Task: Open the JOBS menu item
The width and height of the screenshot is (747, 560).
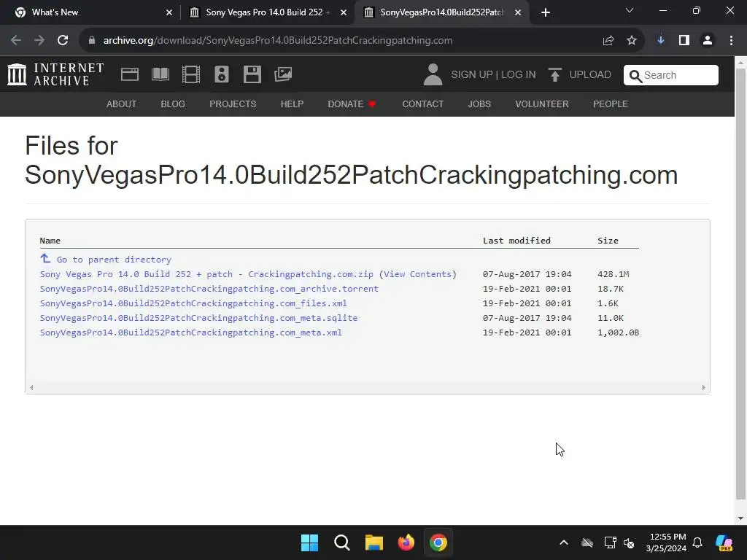Action: point(479,104)
